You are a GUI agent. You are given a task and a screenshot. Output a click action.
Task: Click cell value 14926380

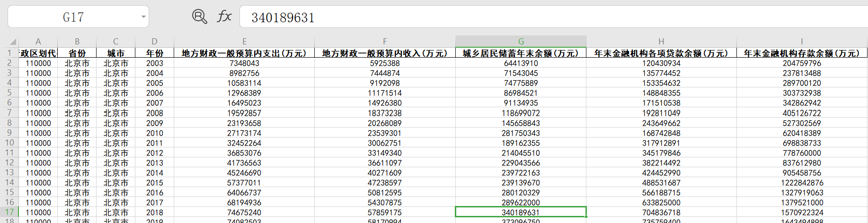(x=385, y=103)
